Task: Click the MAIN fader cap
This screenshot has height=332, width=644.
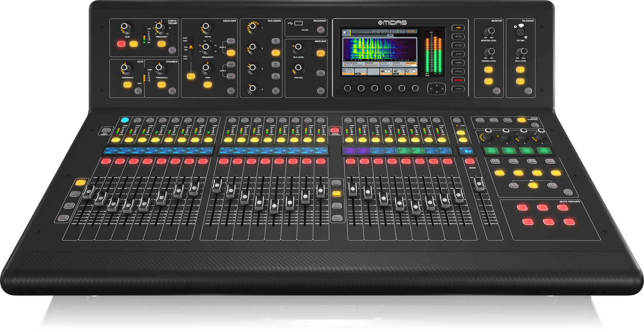Action: 479,184
